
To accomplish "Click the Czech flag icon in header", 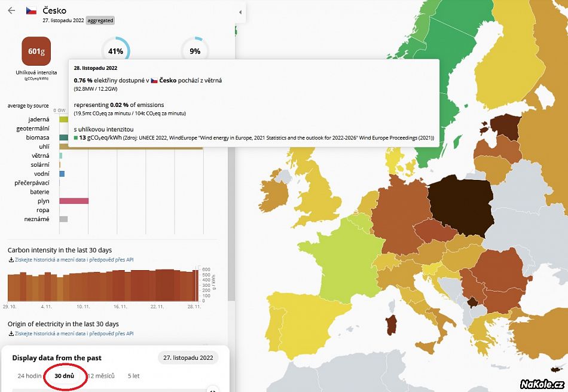I will coord(32,11).
